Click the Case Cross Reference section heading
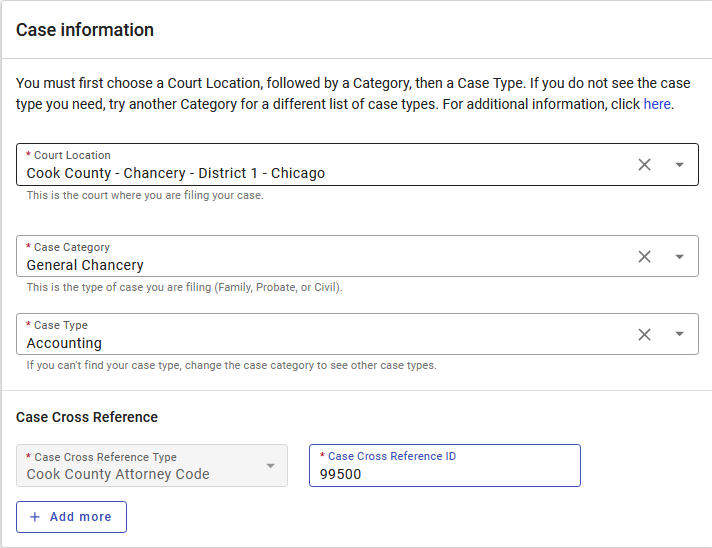 coord(87,417)
